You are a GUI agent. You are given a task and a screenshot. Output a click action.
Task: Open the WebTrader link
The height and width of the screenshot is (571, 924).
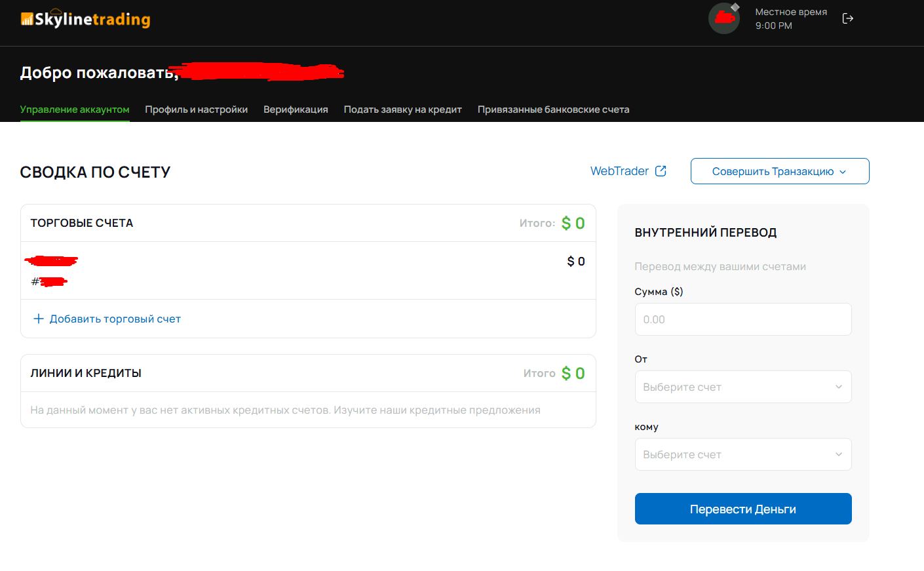click(x=619, y=171)
